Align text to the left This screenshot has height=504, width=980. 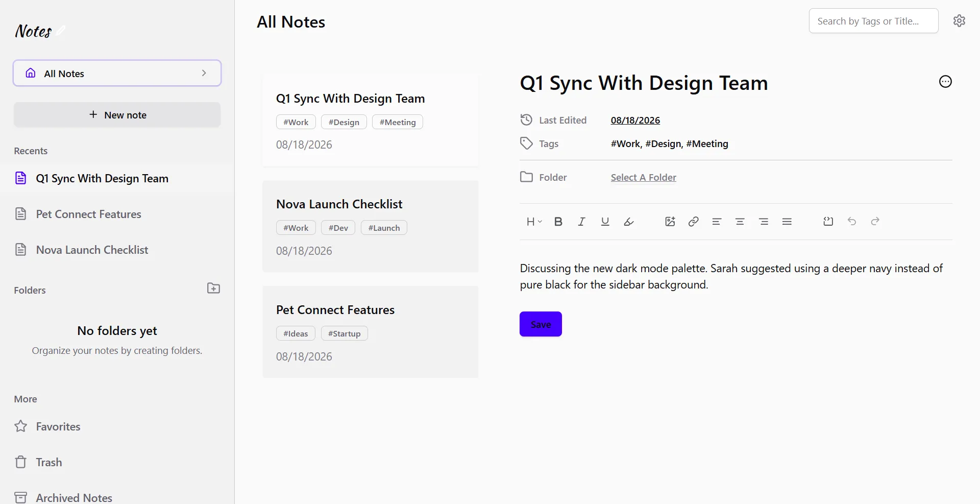(717, 222)
